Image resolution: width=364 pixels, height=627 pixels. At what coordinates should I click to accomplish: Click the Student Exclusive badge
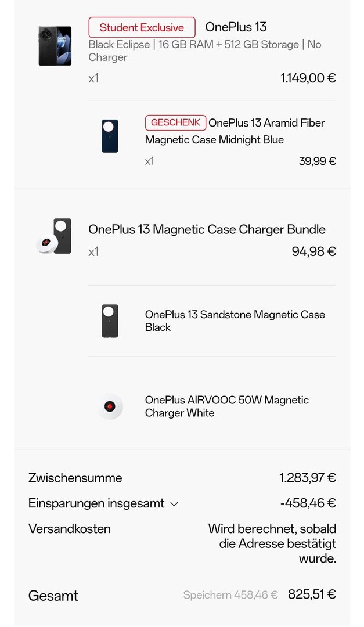[x=142, y=27]
